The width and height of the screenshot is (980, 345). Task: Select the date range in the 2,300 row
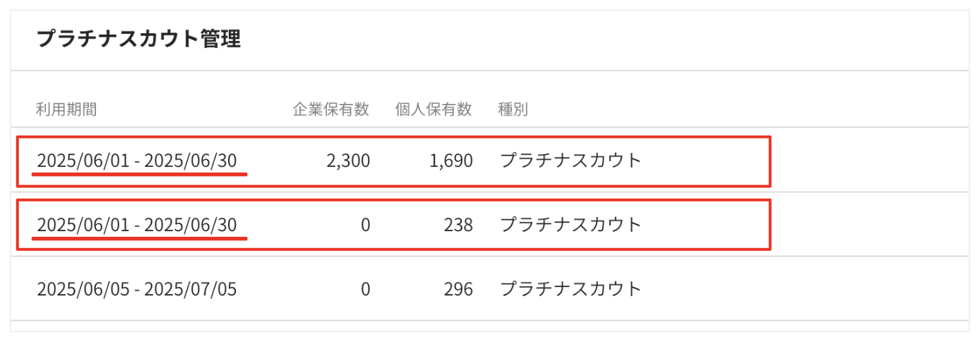[x=137, y=161]
